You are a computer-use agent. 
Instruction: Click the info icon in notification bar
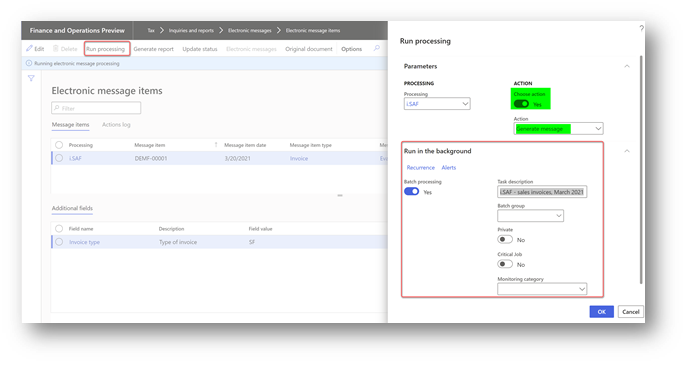(x=29, y=63)
